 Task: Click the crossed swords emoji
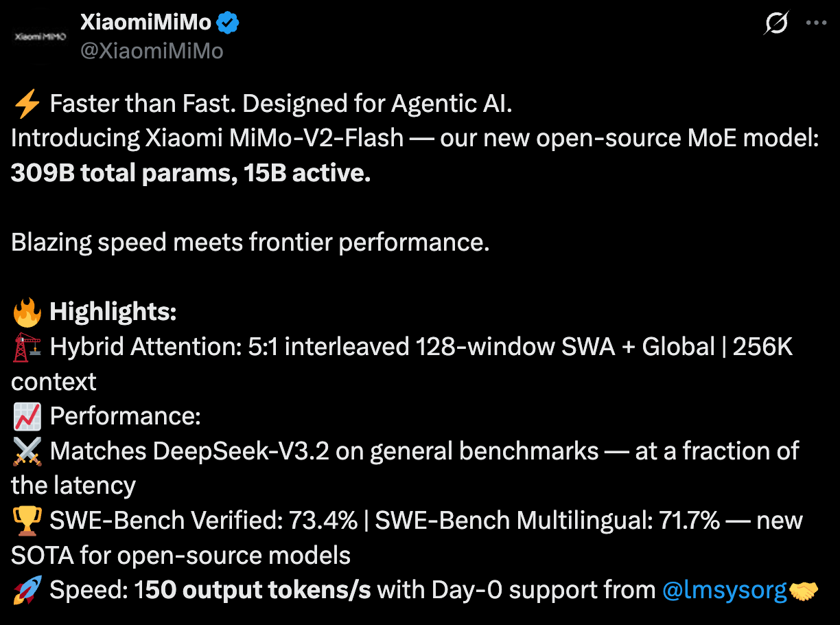[x=27, y=452]
